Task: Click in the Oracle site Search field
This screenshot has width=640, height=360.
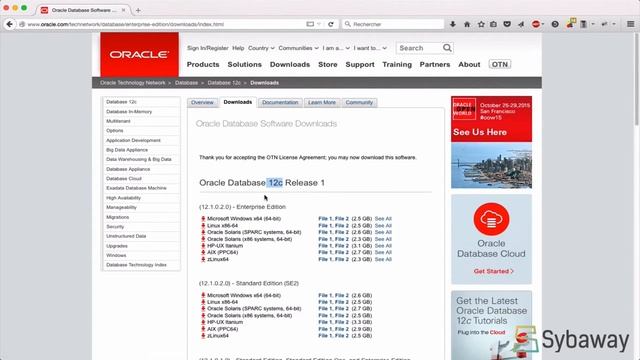Action: (x=419, y=48)
